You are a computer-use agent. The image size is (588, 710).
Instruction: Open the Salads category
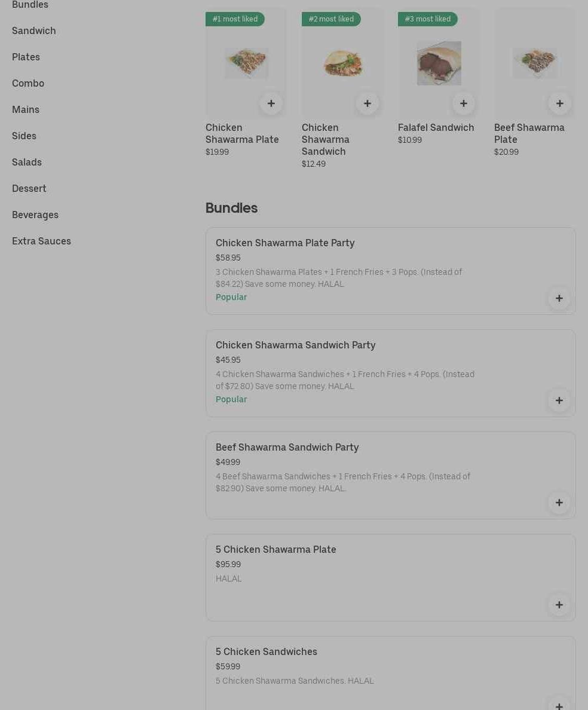(27, 162)
